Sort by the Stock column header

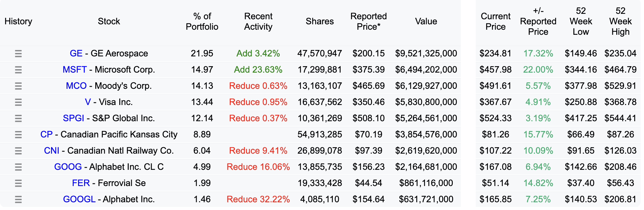pyautogui.click(x=109, y=21)
